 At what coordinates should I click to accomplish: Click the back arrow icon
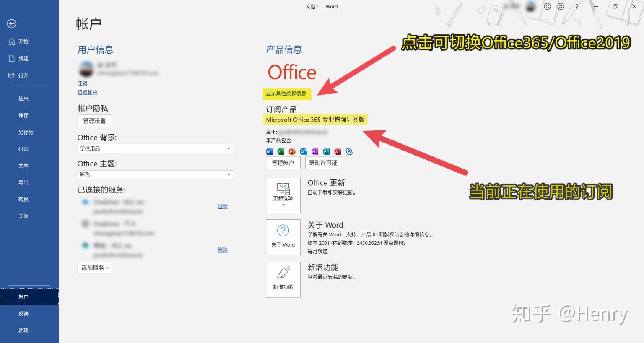[x=12, y=24]
